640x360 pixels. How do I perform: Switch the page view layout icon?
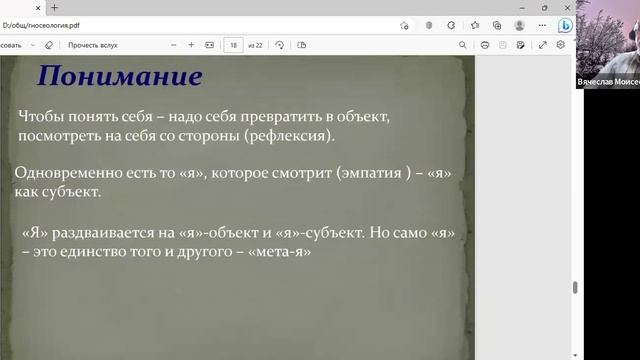[302, 45]
